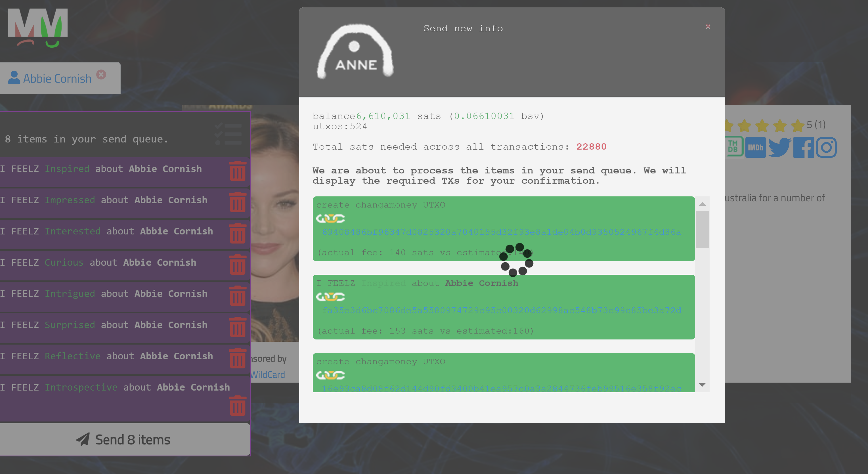Delete the Inspired queue item
The width and height of the screenshot is (868, 474).
238,171
